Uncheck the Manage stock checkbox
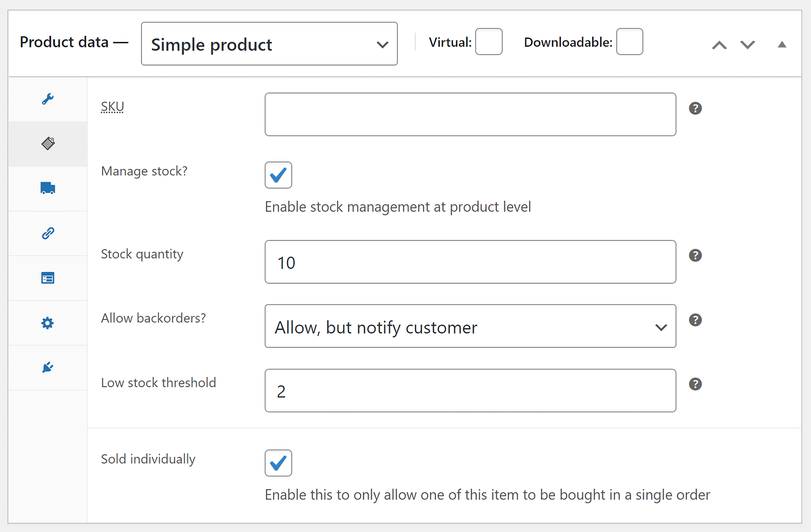This screenshot has height=532, width=811. (278, 175)
